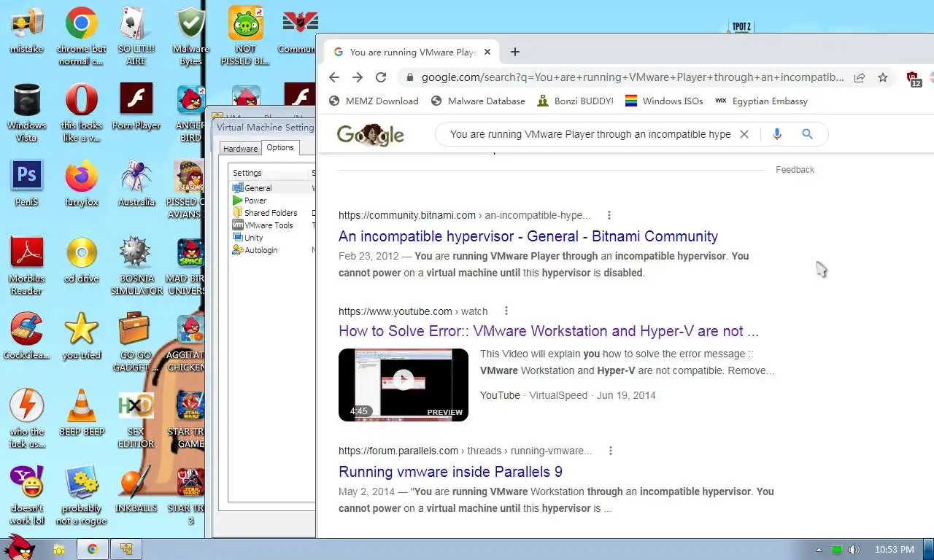934x560 pixels.
Task: Submit search using the magnifier icon
Action: pos(807,134)
